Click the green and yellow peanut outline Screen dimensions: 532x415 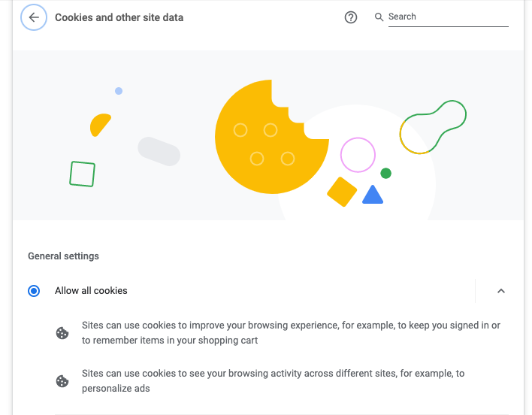[433, 127]
